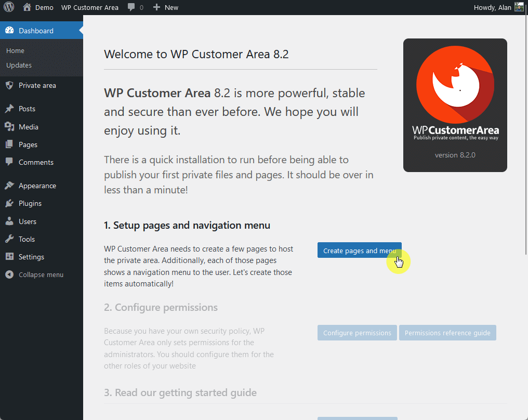
Task: Open WP Customer Area admin bar link
Action: (89, 7)
